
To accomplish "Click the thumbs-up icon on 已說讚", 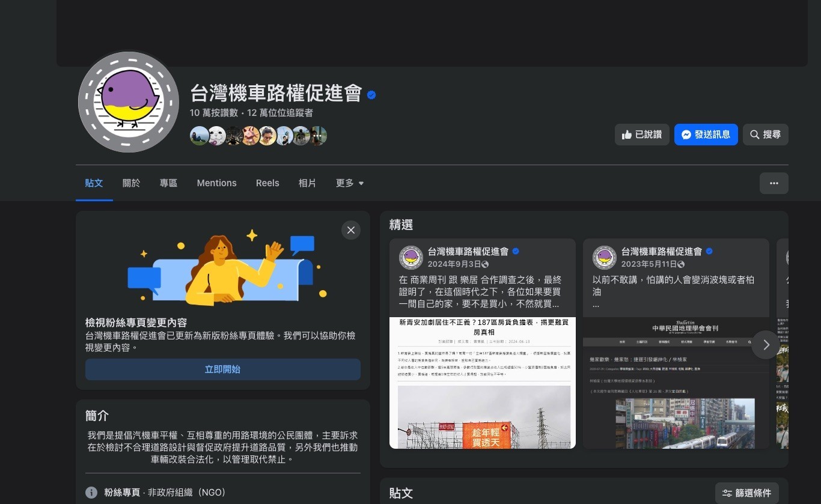I will (627, 135).
